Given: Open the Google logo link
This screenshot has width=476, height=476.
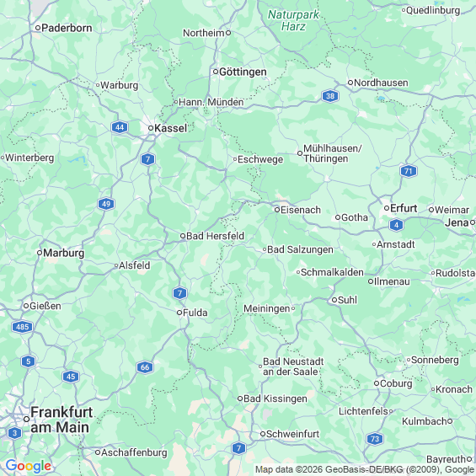Looking at the screenshot, I should click(29, 466).
